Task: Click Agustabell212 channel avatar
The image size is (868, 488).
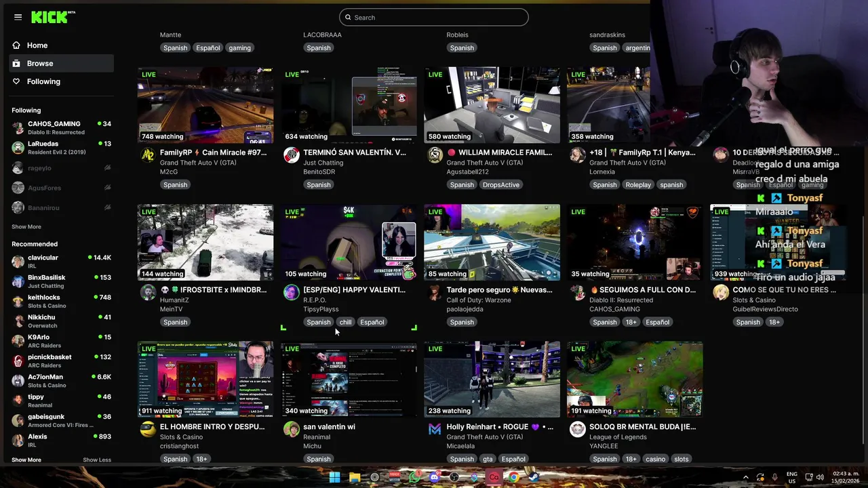Action: [x=435, y=155]
